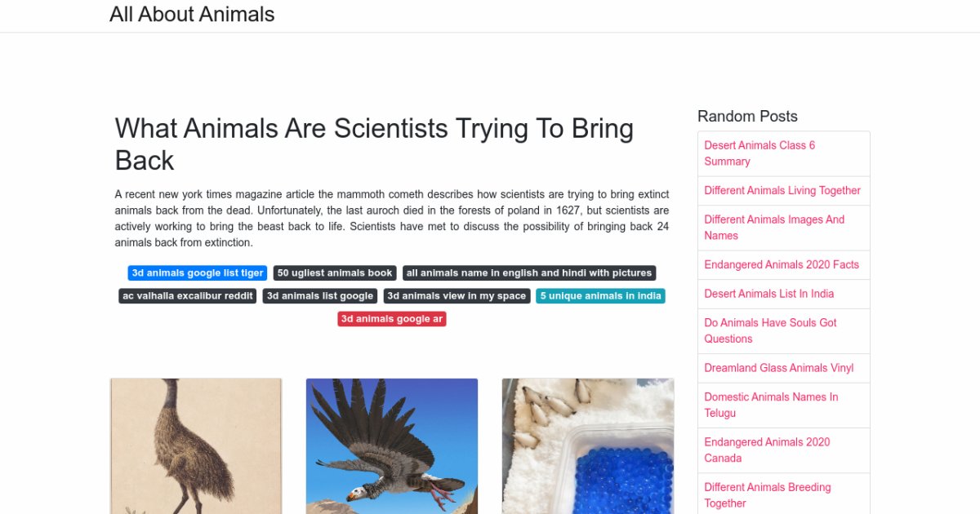Viewport: 980px width, 514px height.
Task: View the flying condor image
Action: click(392, 445)
